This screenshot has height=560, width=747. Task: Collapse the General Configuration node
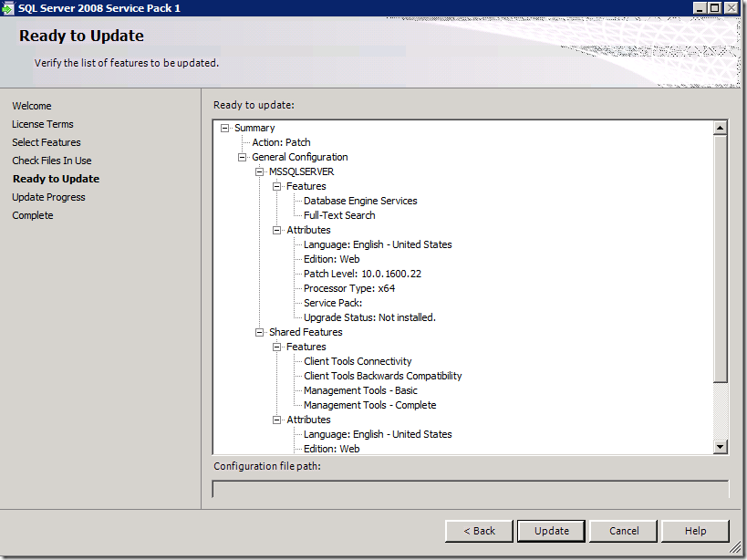click(x=242, y=157)
